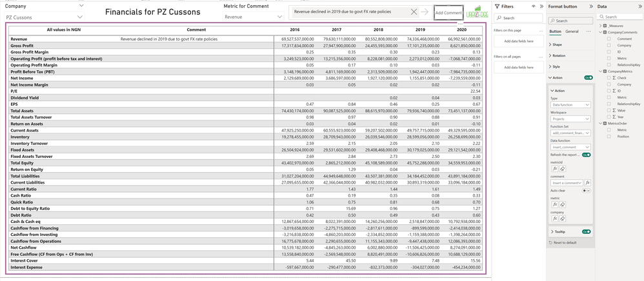The image size is (644, 281).
Task: Collapse the Filters pane using the double-chevron icon
Action: (541, 6)
